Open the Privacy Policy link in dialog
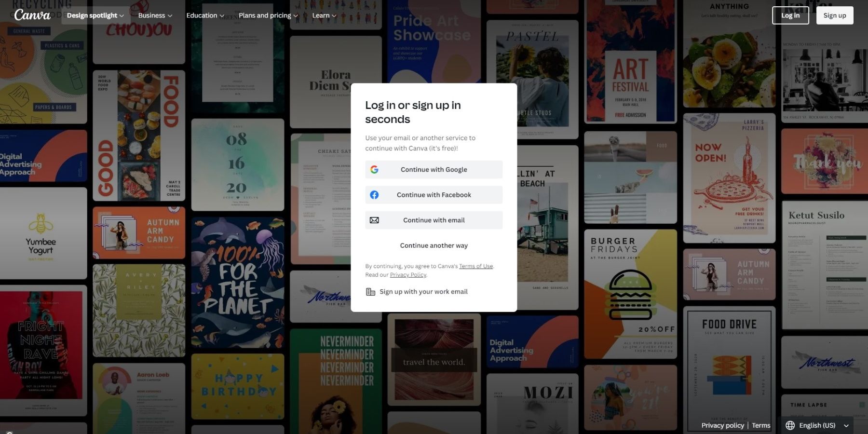868x434 pixels. point(408,275)
